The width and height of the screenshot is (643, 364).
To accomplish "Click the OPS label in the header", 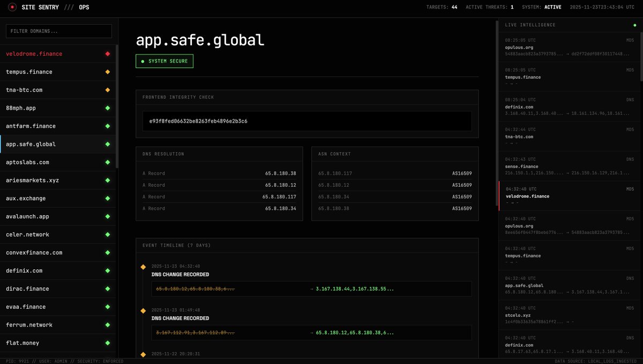I will coord(84,7).
